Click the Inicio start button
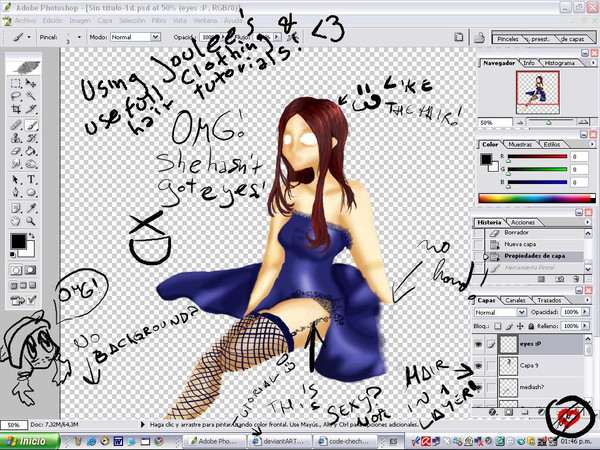600x450 pixels. point(30,442)
